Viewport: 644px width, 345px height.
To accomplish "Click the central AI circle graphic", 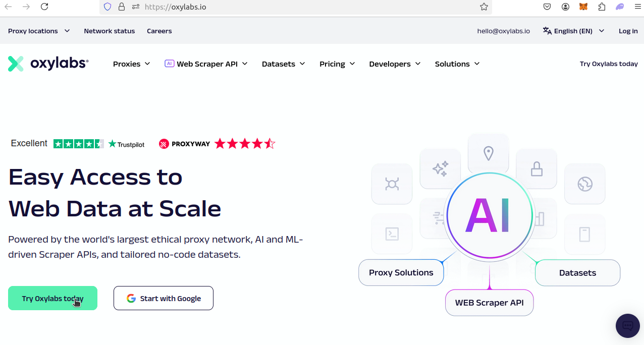I will point(489,216).
